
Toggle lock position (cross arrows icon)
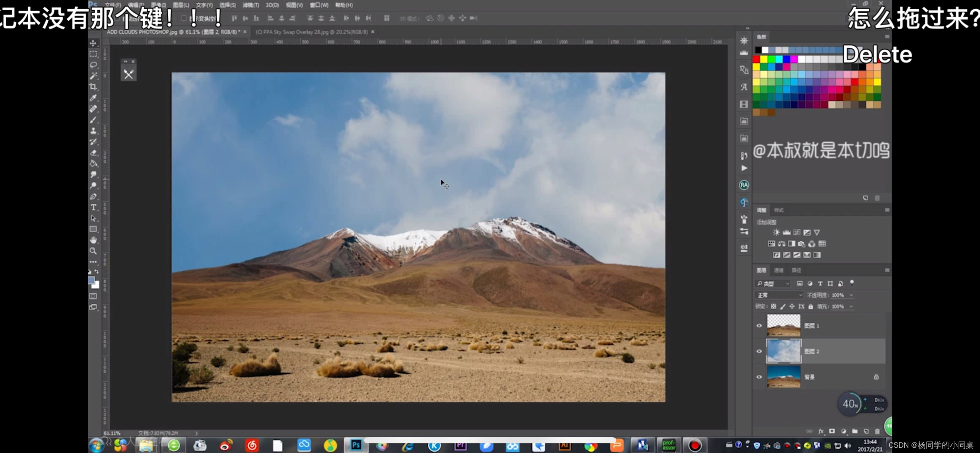pyautogui.click(x=792, y=306)
